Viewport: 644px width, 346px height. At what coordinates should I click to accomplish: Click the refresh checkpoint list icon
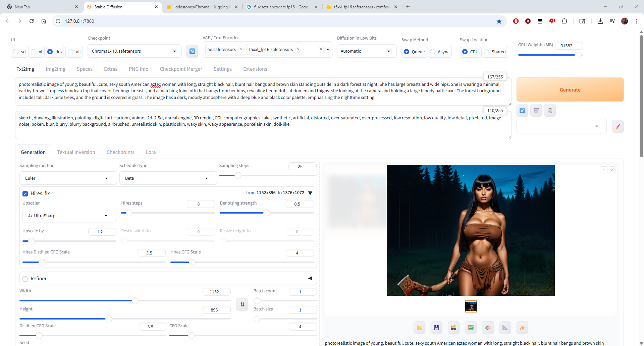click(x=192, y=51)
